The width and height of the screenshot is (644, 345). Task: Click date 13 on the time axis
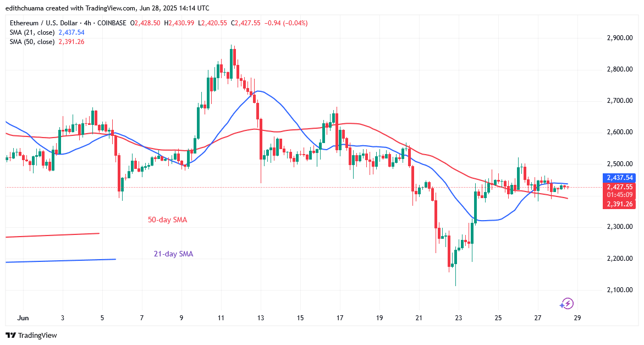(260, 318)
